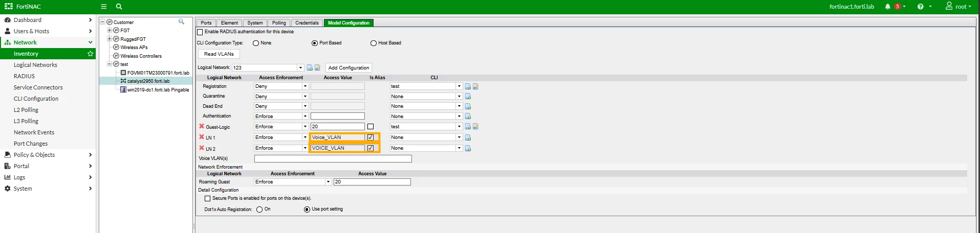This screenshot has width=980, height=233.
Task: Select Host Based CLI configuration type
Action: pos(374,43)
